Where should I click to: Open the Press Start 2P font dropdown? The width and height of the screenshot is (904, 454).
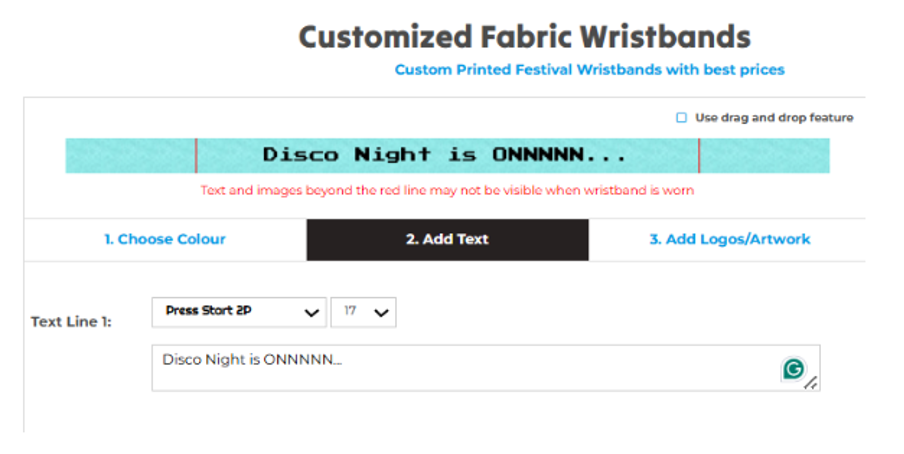click(238, 311)
